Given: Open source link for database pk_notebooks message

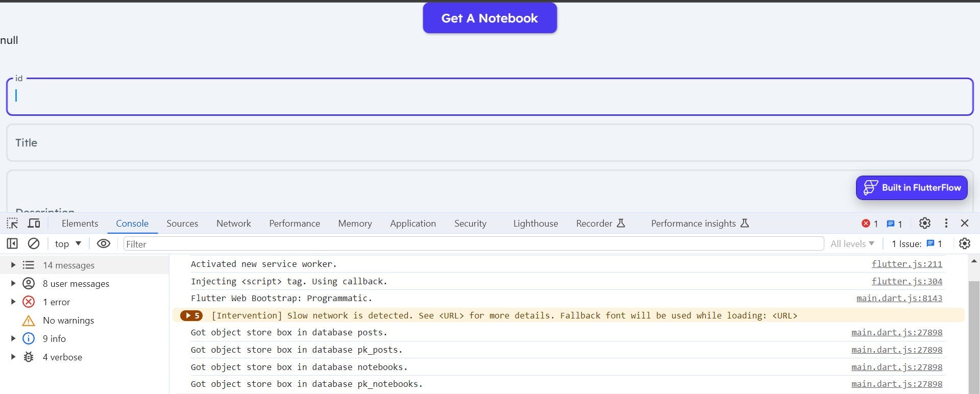Looking at the screenshot, I should point(897,384).
